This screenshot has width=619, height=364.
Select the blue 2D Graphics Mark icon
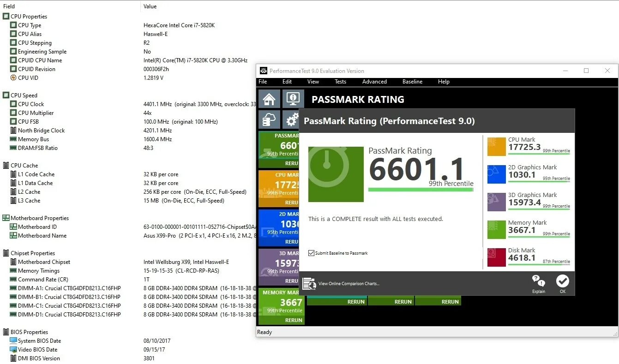click(x=497, y=174)
